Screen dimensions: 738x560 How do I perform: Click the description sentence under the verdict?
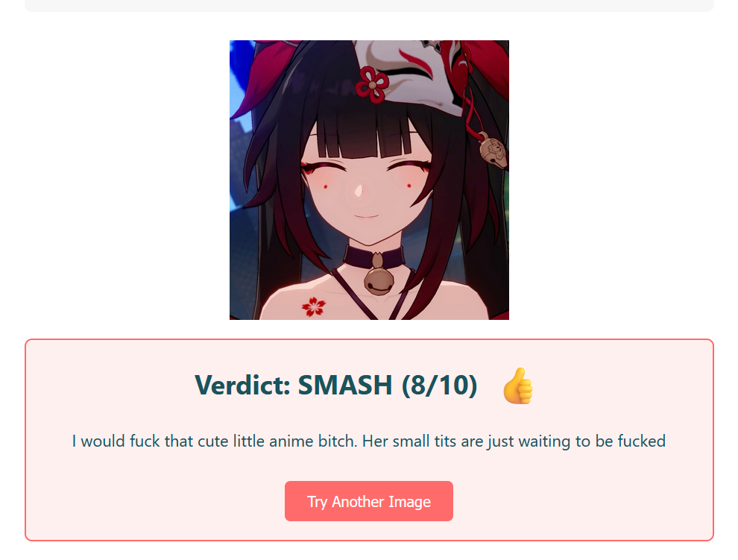pyautogui.click(x=368, y=441)
